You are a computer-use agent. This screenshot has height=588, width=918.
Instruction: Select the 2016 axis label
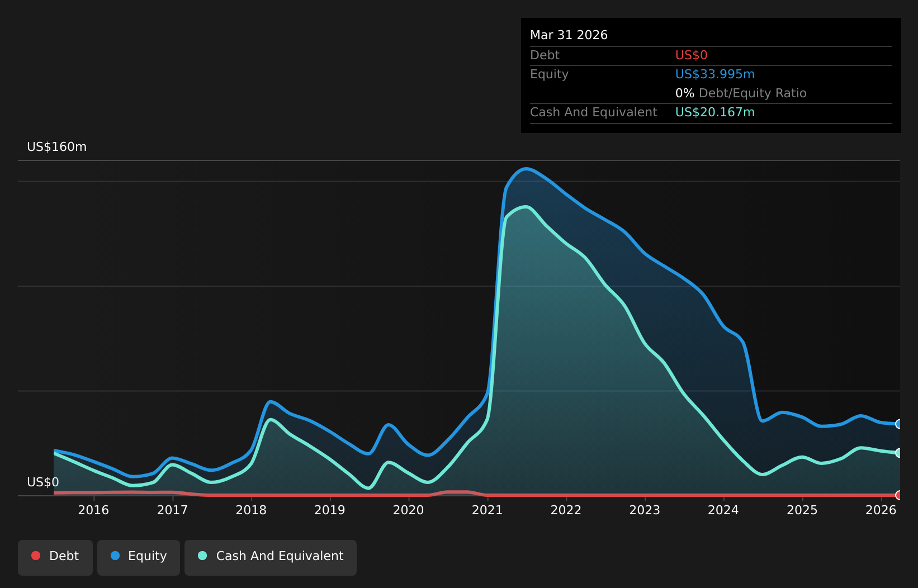(x=93, y=510)
